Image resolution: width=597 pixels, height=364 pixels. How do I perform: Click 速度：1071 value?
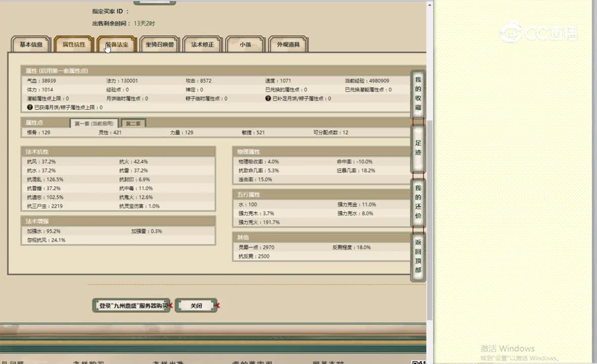(278, 80)
